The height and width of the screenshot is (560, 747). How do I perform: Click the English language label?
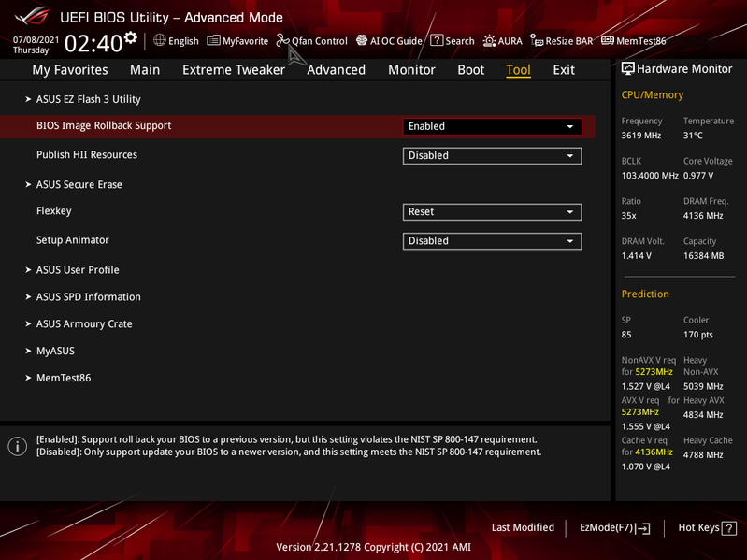183,41
